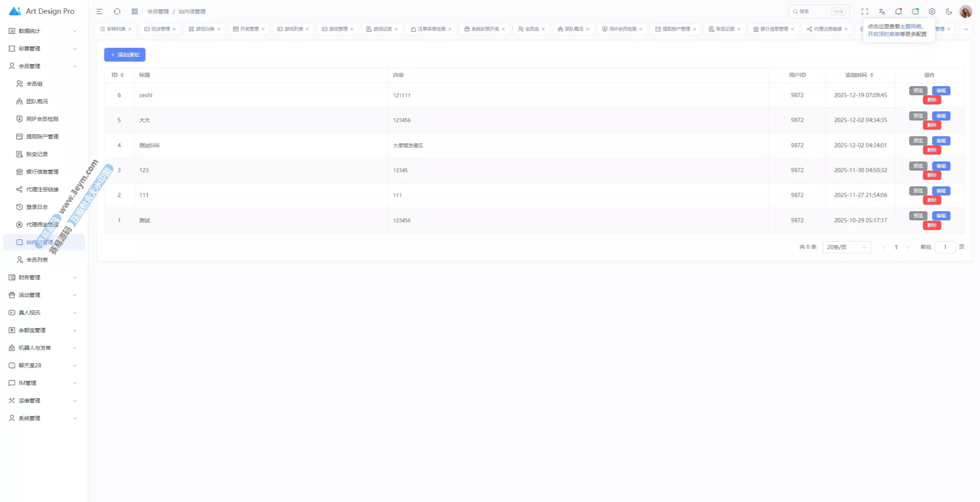This screenshot has width=980, height=502.
Task: Enter fullscreen mode via icon
Action: tap(865, 11)
